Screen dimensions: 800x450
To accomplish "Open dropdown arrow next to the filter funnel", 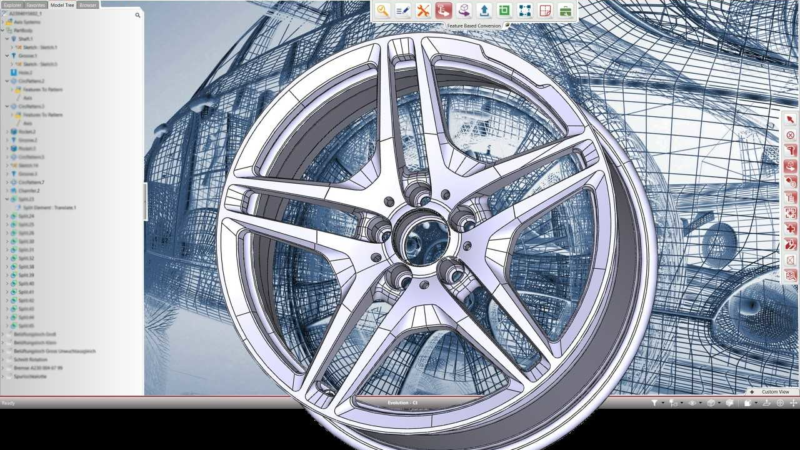I will 663,403.
